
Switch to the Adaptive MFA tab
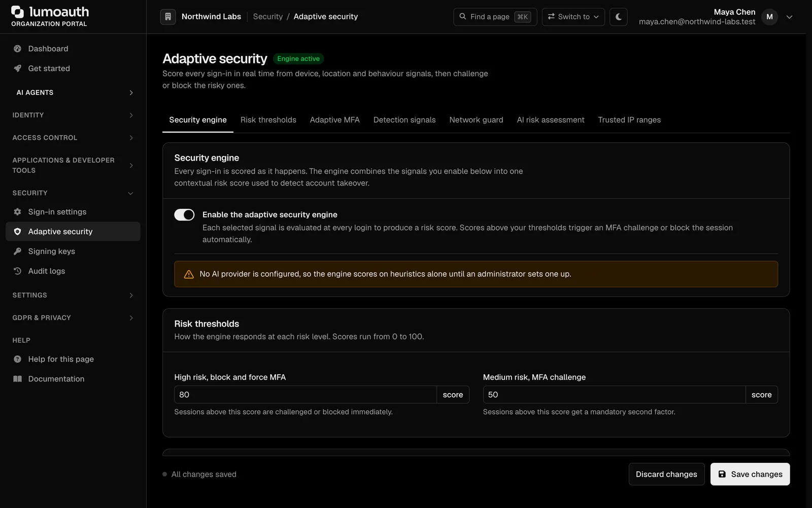click(334, 120)
